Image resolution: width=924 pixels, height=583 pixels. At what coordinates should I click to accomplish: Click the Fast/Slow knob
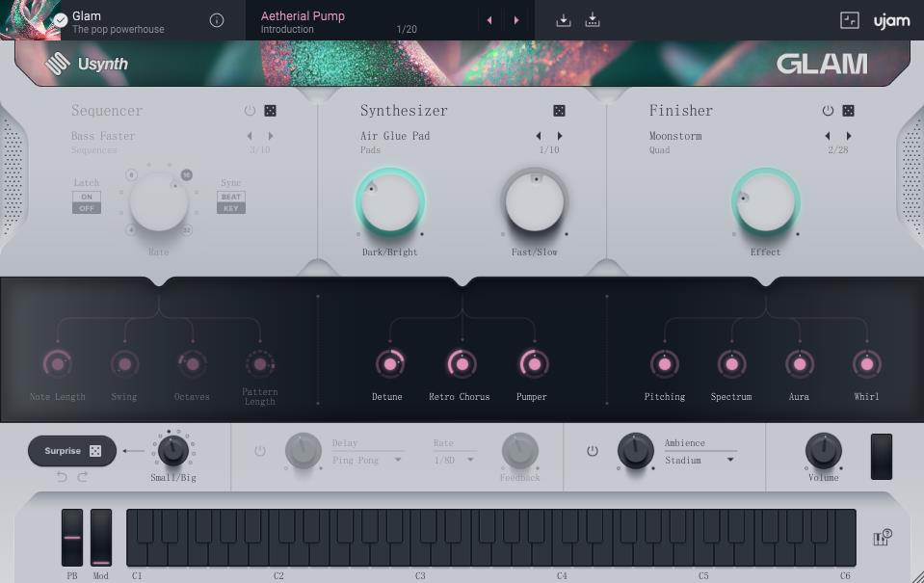pyautogui.click(x=535, y=202)
